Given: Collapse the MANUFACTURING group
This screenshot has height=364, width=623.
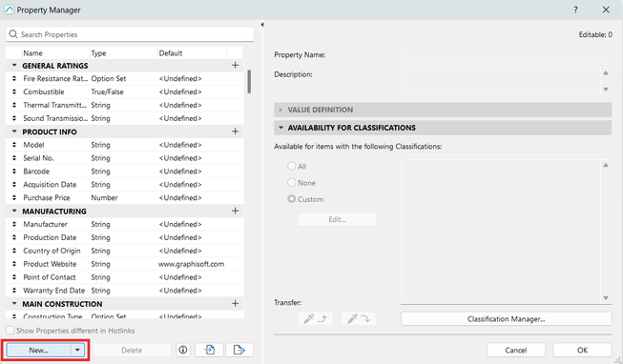Looking at the screenshot, I should click(x=14, y=211).
